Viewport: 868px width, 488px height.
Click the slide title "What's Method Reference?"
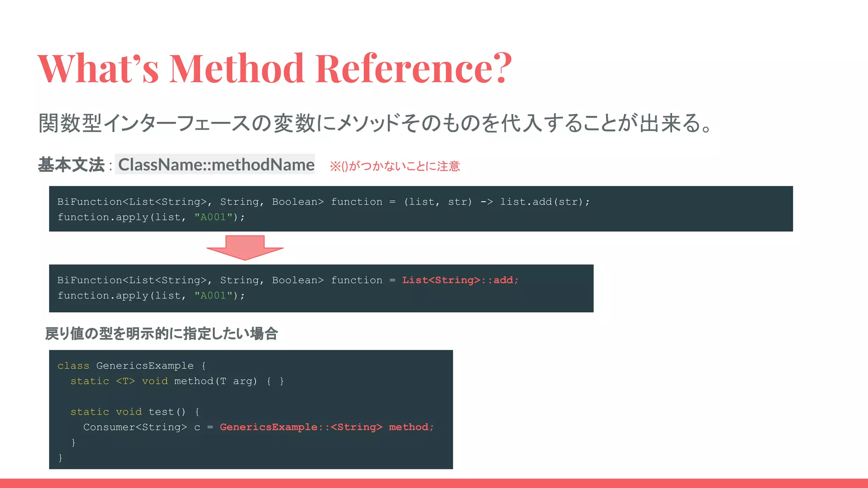(x=275, y=68)
